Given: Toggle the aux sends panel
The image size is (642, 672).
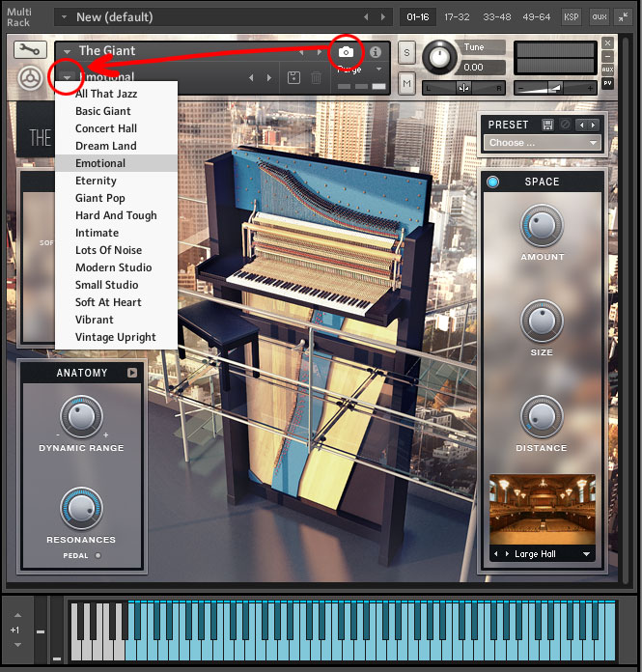Looking at the screenshot, I should pos(600,17).
